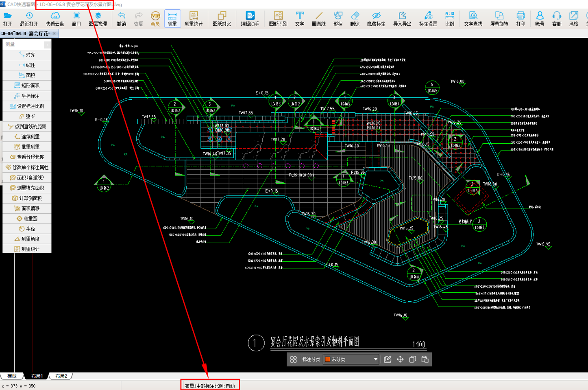Close the 测量 panel with its collapse button
The width and height of the screenshot is (588, 390).
point(48,44)
